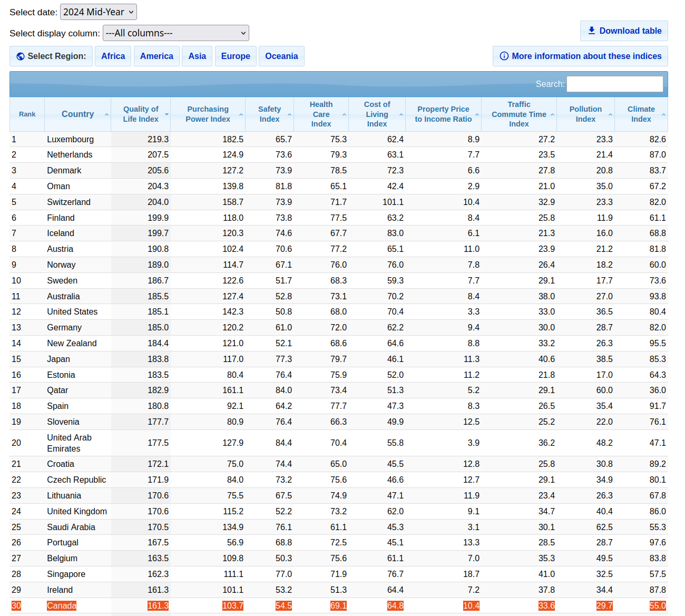Open the Select display column dropdown
Viewport: 685px width, 616px height.
(x=176, y=33)
